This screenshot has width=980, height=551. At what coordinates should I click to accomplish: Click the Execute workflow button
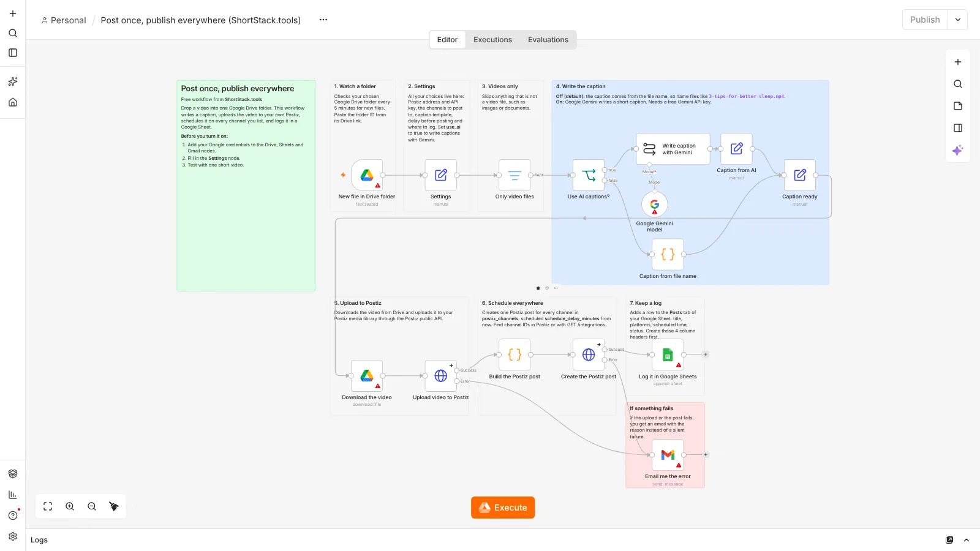(x=503, y=508)
